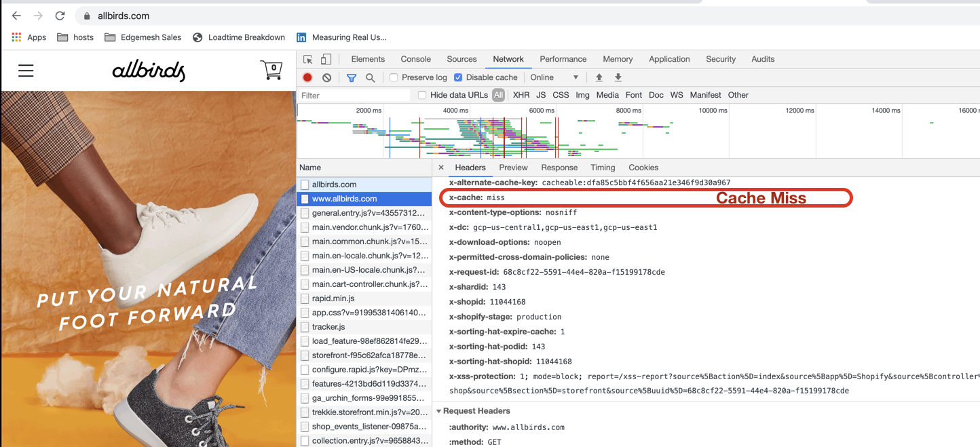Enable the Preserve log checkbox
The width and height of the screenshot is (980, 447).
pos(394,77)
